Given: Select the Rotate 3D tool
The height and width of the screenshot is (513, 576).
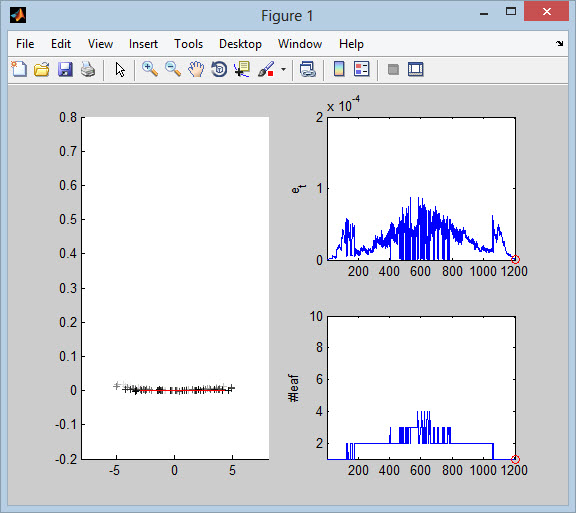Looking at the screenshot, I should coord(219,69).
